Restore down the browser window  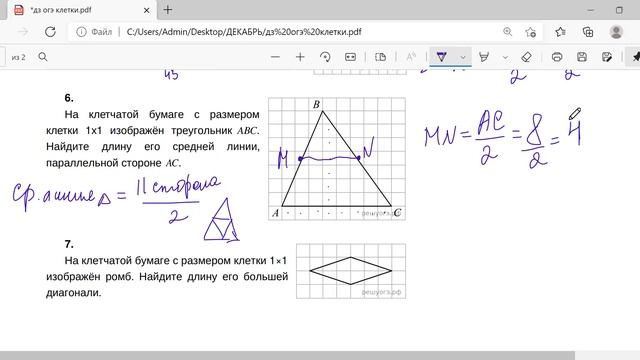619,10
